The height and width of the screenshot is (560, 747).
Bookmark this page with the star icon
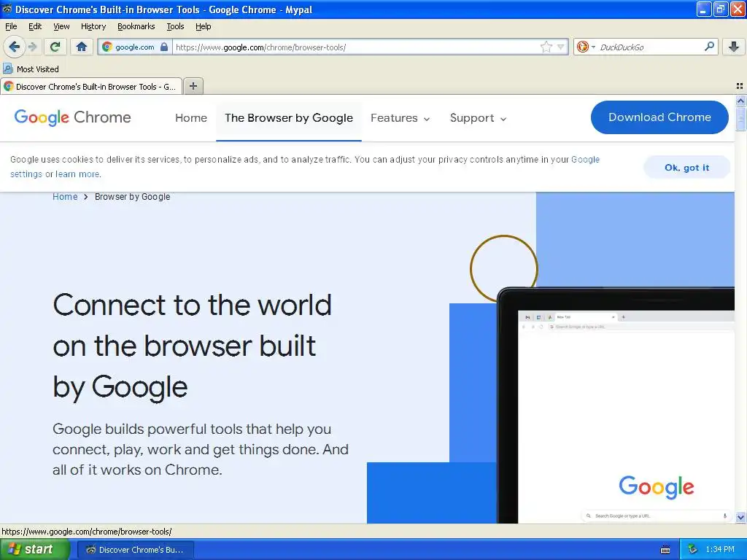click(x=546, y=47)
